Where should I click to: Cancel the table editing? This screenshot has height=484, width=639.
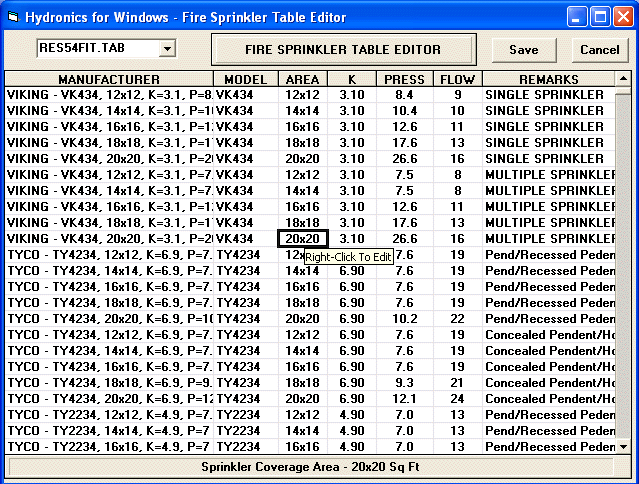pyautogui.click(x=599, y=50)
